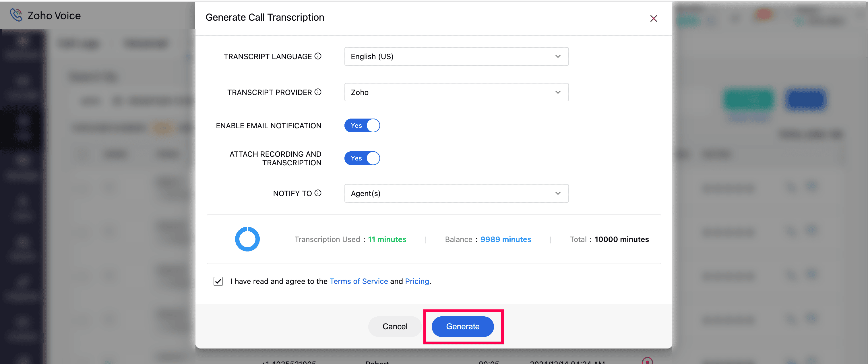Click the Zoho Voice title text
Image resolution: width=868 pixels, height=364 pixels.
(x=54, y=16)
